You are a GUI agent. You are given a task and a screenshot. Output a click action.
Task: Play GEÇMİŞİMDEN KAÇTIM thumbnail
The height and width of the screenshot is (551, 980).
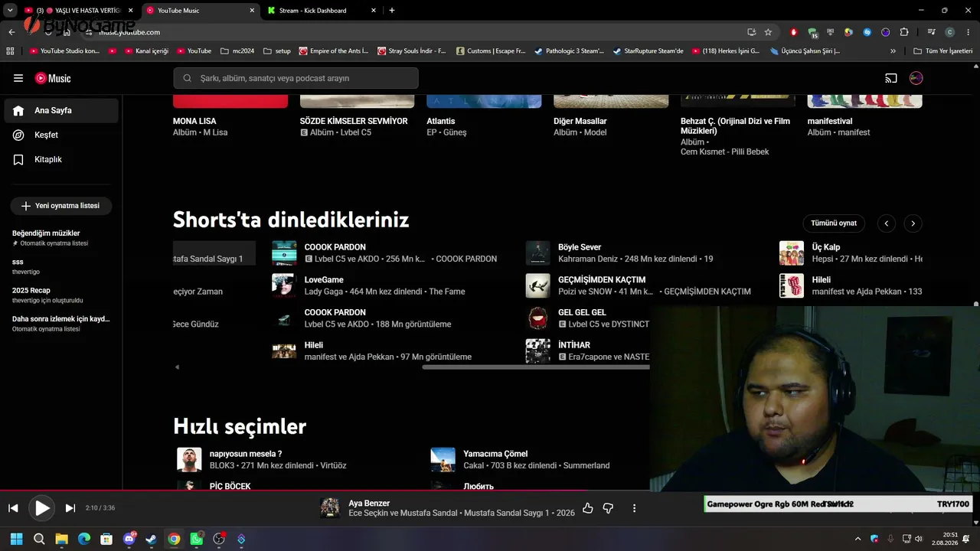[x=537, y=285]
